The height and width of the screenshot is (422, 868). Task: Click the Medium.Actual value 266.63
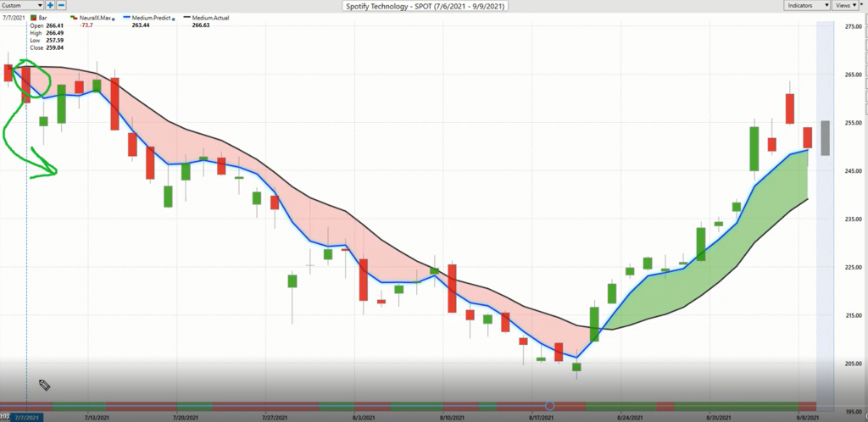[200, 25]
